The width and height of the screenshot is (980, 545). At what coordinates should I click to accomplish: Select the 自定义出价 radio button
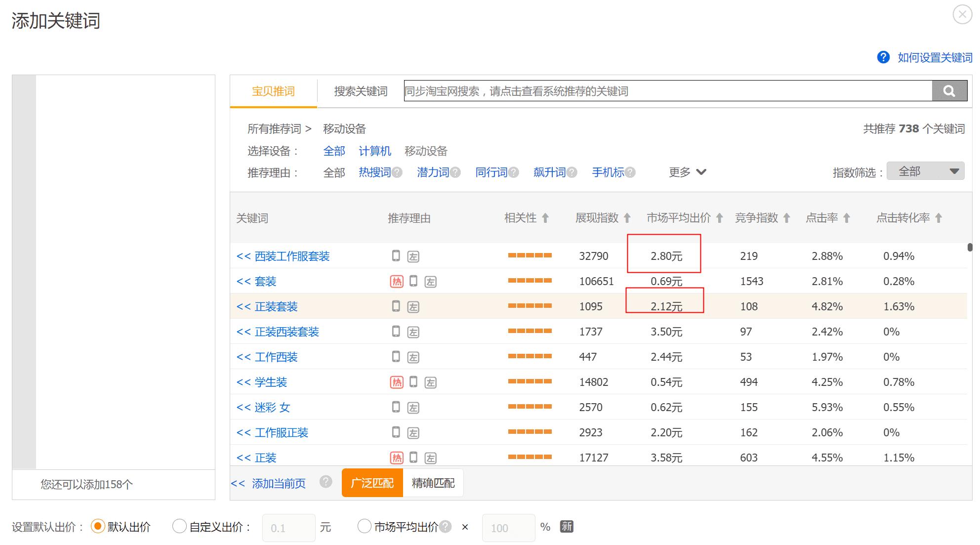[179, 527]
